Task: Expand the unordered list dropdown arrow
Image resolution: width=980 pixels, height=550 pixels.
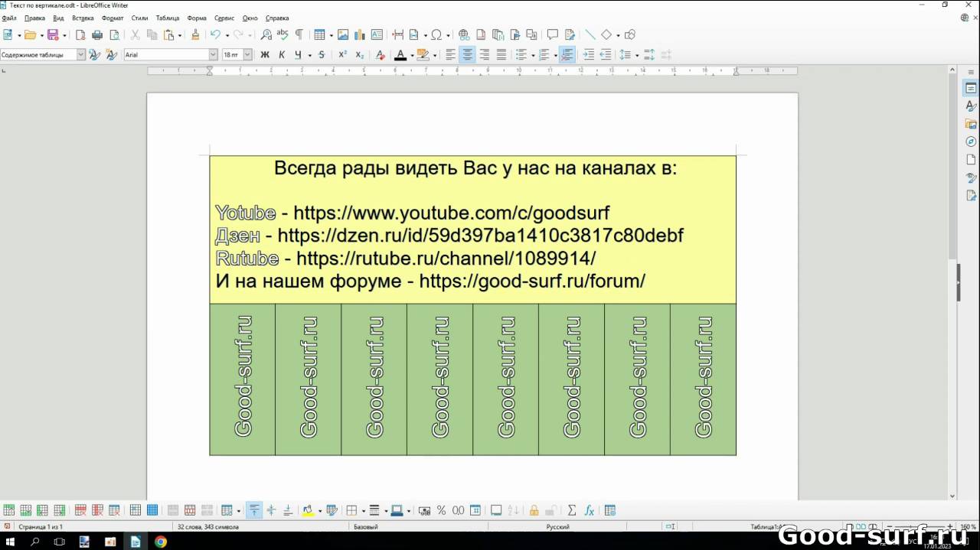Action: pyautogui.click(x=532, y=55)
